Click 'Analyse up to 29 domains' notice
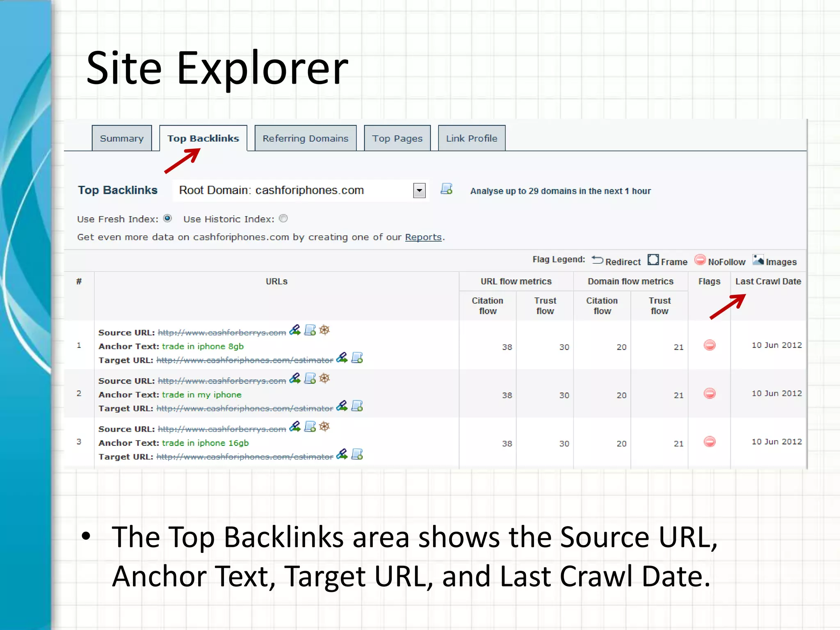The image size is (840, 630). pyautogui.click(x=561, y=191)
